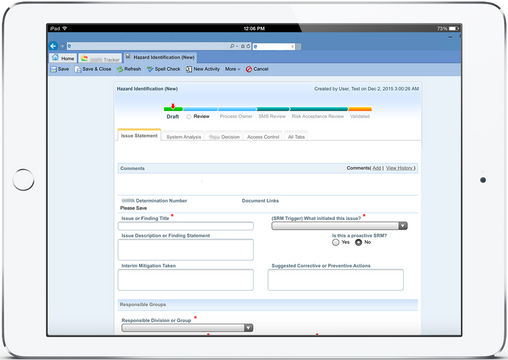Expand Responsible Division or Group dropdown
Viewport: 508px width, 360px height.
coord(187,328)
